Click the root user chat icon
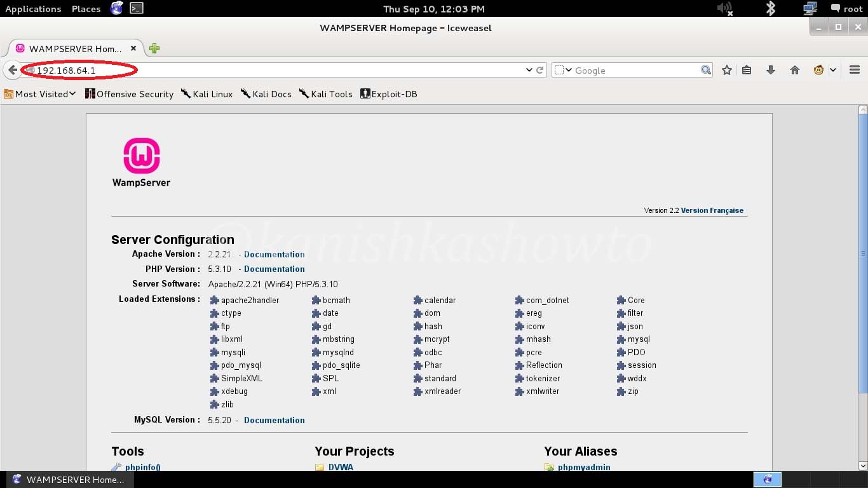 click(836, 8)
